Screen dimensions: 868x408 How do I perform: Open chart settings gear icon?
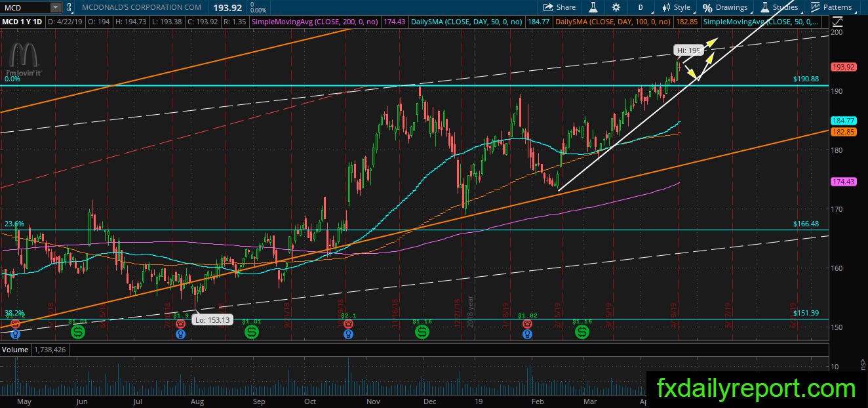click(616, 7)
